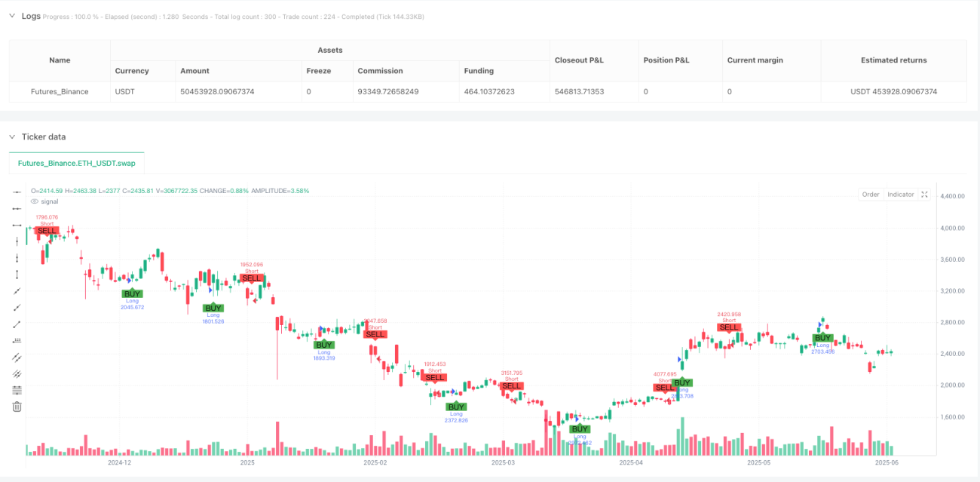Viewport: 980px width, 482px height.
Task: Select the Fibonacci lines tool
Action: (x=17, y=391)
